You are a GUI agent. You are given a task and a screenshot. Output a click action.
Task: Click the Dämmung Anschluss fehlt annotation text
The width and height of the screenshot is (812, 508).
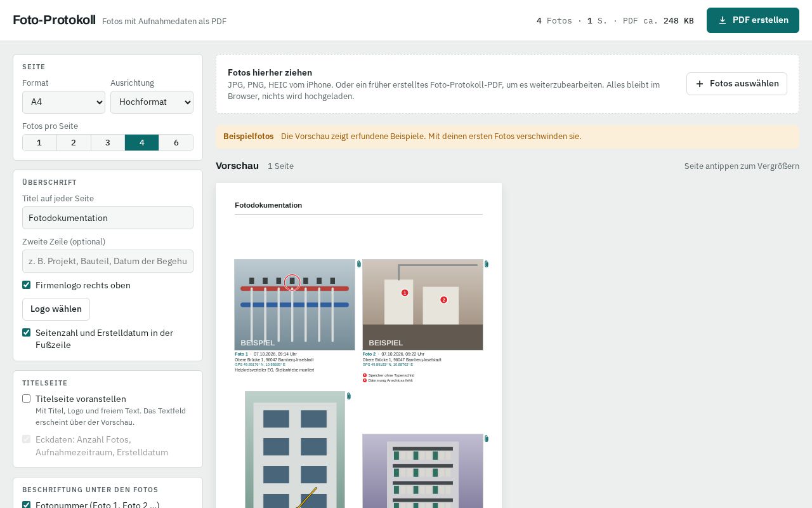pos(391,380)
